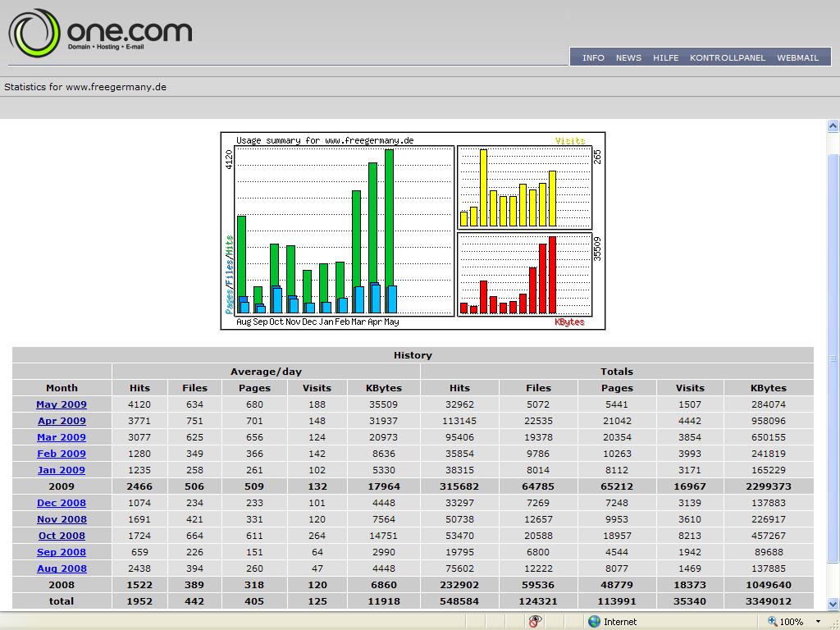
Task: Click the vertical scrollbar thumb
Action: (833, 358)
